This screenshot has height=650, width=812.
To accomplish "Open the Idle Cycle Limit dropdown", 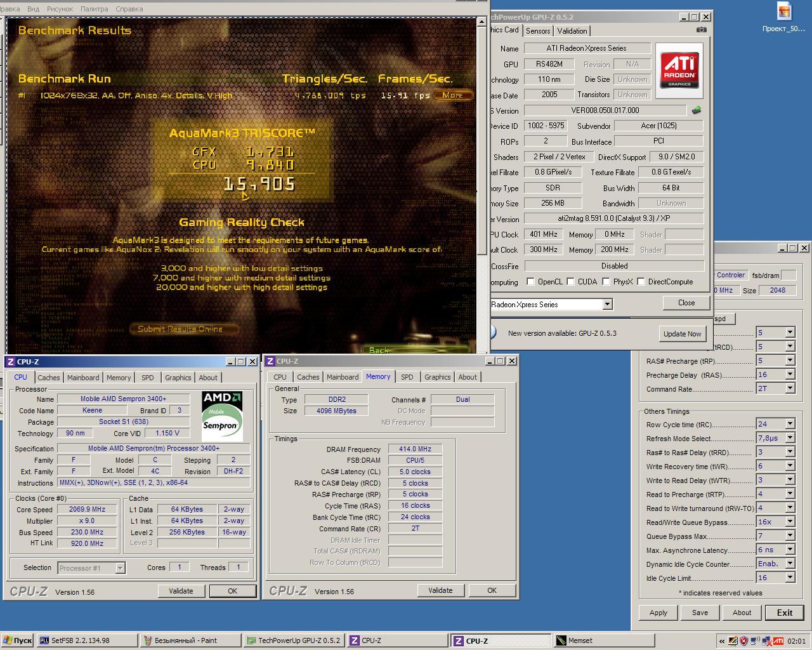I will point(790,578).
